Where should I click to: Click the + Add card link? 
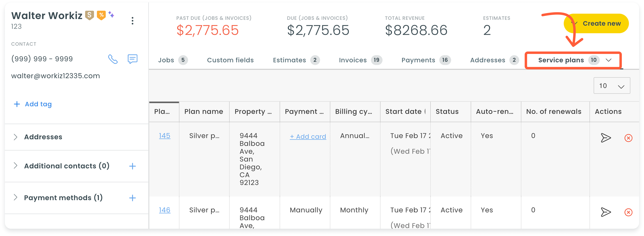click(308, 136)
